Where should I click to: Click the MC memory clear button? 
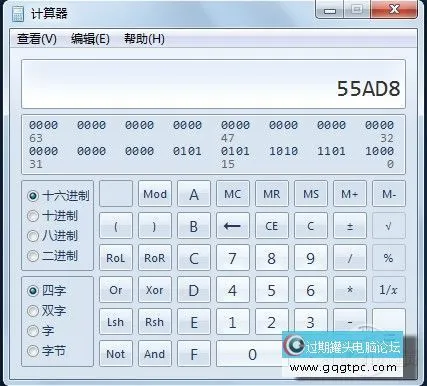233,194
